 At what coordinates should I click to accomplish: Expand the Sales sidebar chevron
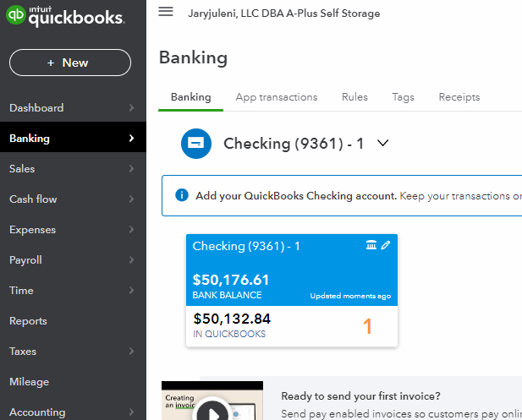click(x=131, y=169)
